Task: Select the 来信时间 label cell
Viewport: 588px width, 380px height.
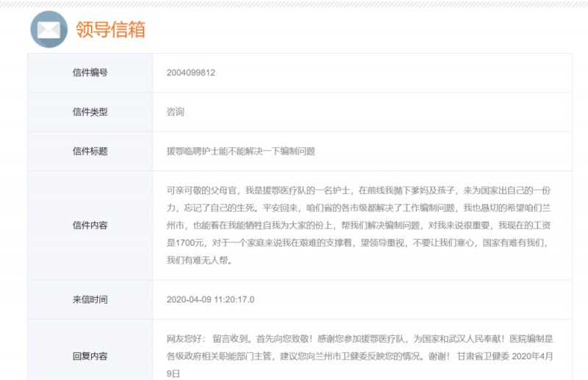Action: click(x=90, y=300)
